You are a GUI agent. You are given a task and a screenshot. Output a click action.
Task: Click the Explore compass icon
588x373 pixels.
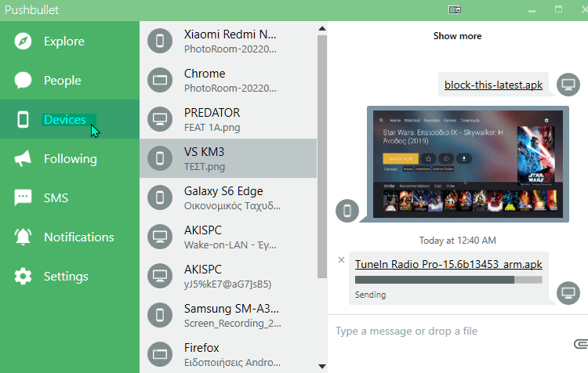(23, 41)
